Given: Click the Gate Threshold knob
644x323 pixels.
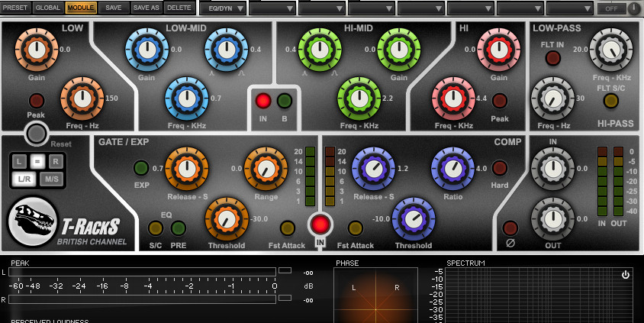Looking at the screenshot, I should click(x=227, y=219).
